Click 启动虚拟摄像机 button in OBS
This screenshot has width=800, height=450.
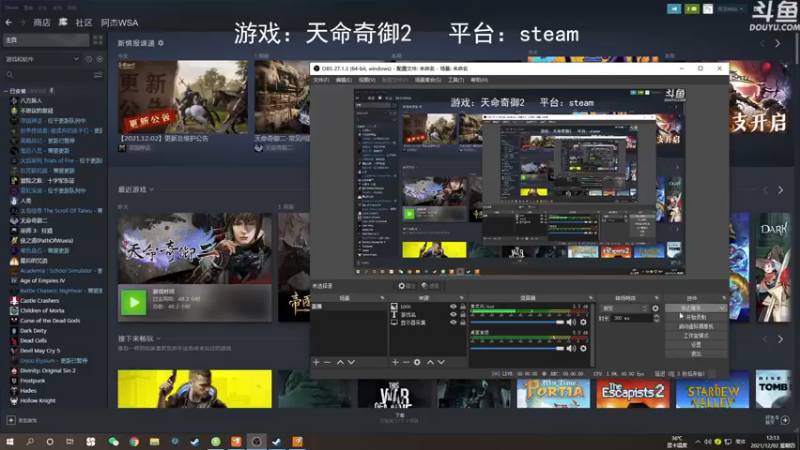pos(696,327)
